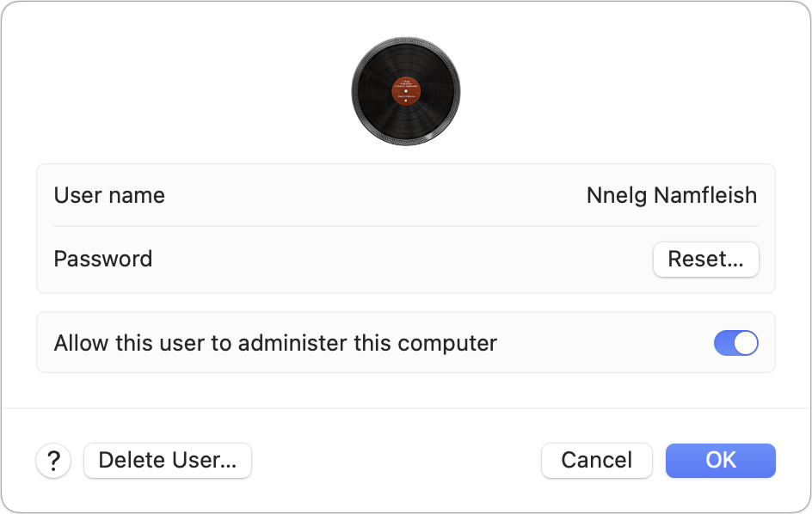Click the question mark in the lower left
The height and width of the screenshot is (514, 812).
pyautogui.click(x=53, y=461)
